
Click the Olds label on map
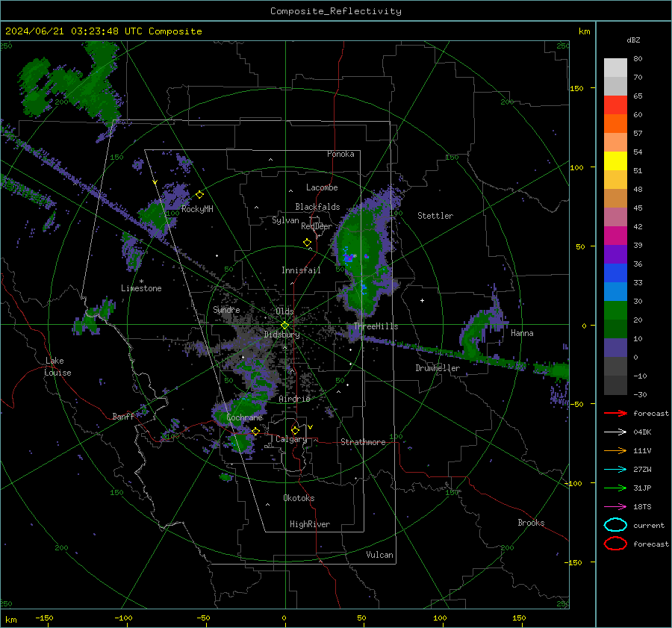pos(284,311)
